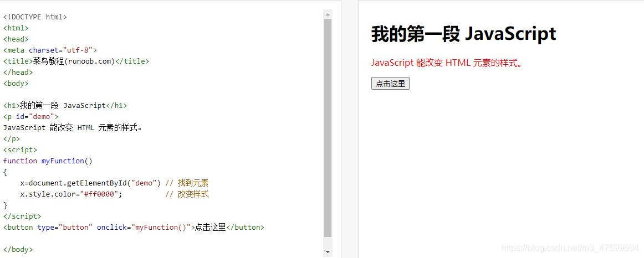Click the <meta charset="utf-8"> line
The width and height of the screenshot is (644, 258).
50,50
